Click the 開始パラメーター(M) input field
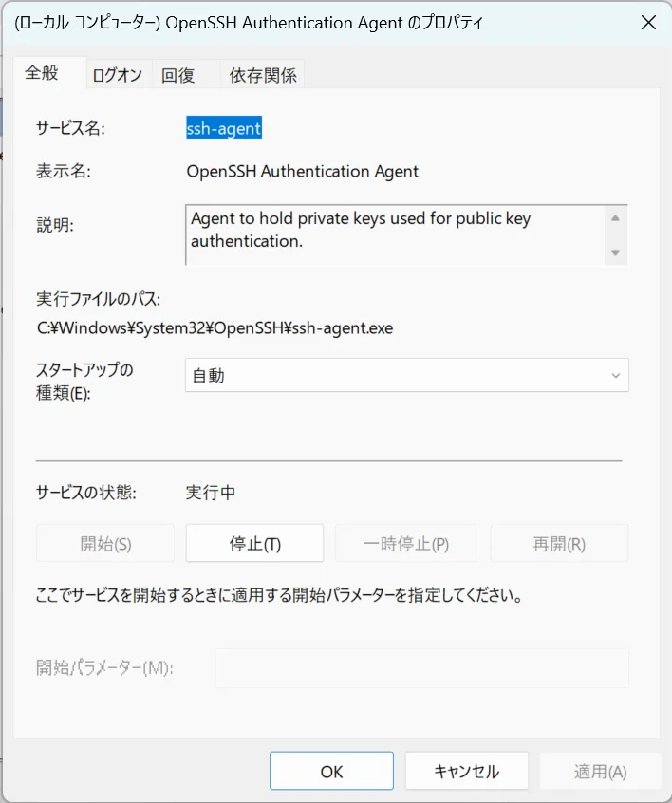Viewport: 672px width, 803px height. point(422,668)
